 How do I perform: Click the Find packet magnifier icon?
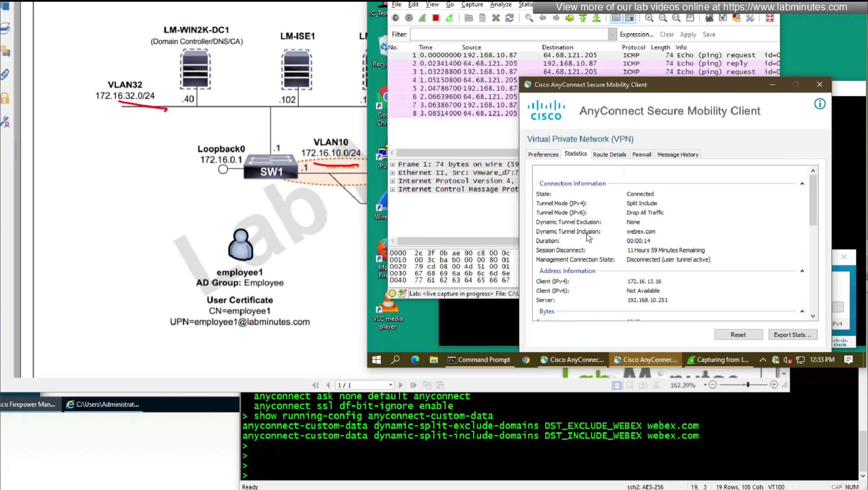pyautogui.click(x=529, y=18)
